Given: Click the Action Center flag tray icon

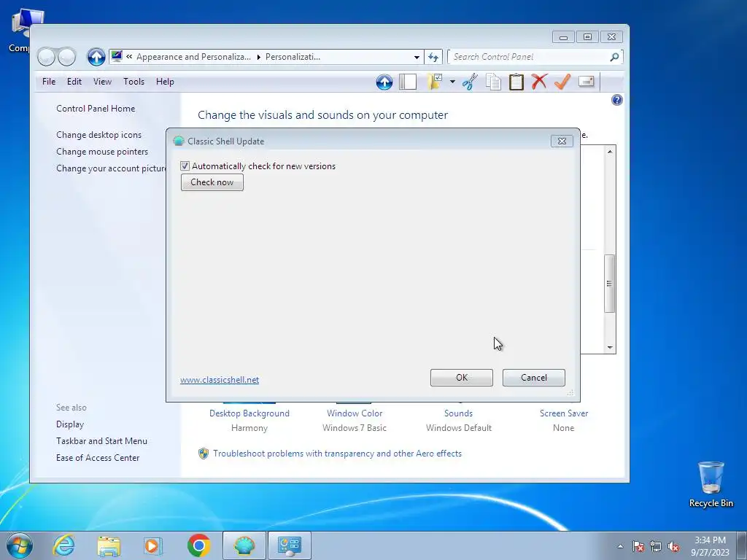Looking at the screenshot, I should click(638, 546).
